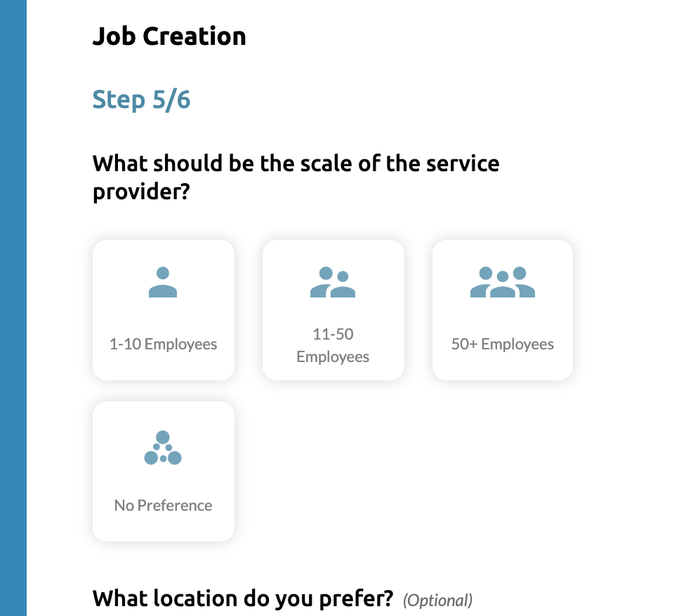Click the three-person group icon
The height and width of the screenshot is (616, 674).
[503, 282]
